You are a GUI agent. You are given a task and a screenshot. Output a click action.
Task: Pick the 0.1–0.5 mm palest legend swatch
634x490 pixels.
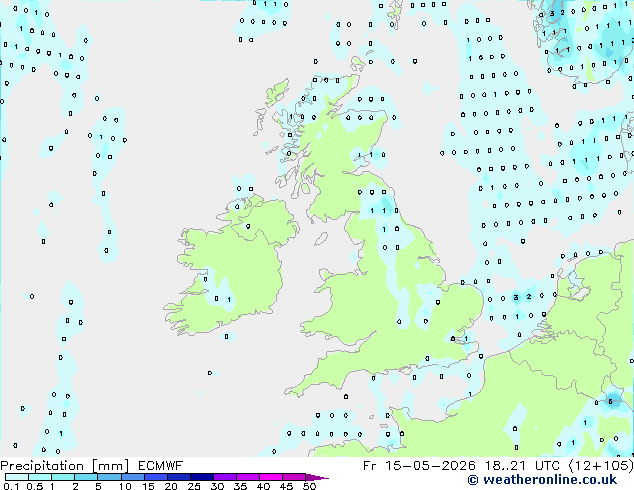tap(17, 477)
